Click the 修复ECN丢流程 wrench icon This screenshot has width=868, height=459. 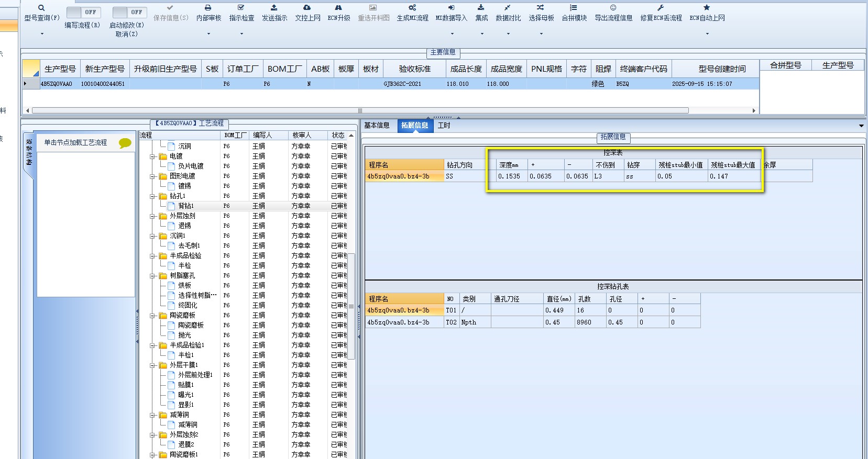tap(661, 8)
